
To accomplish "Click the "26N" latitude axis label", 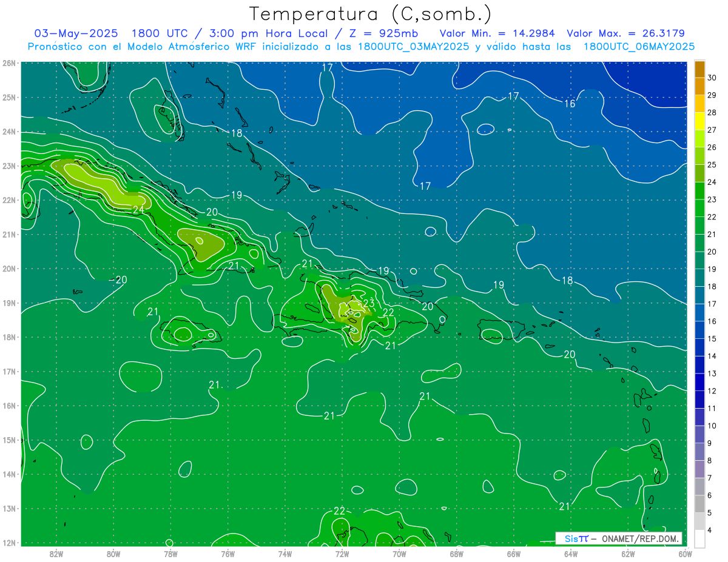I will coord(8,63).
